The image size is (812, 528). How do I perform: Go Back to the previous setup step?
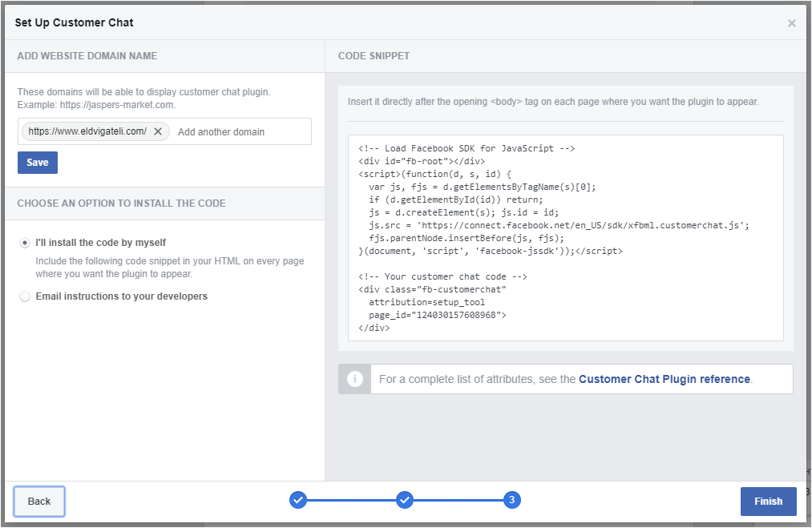38,501
